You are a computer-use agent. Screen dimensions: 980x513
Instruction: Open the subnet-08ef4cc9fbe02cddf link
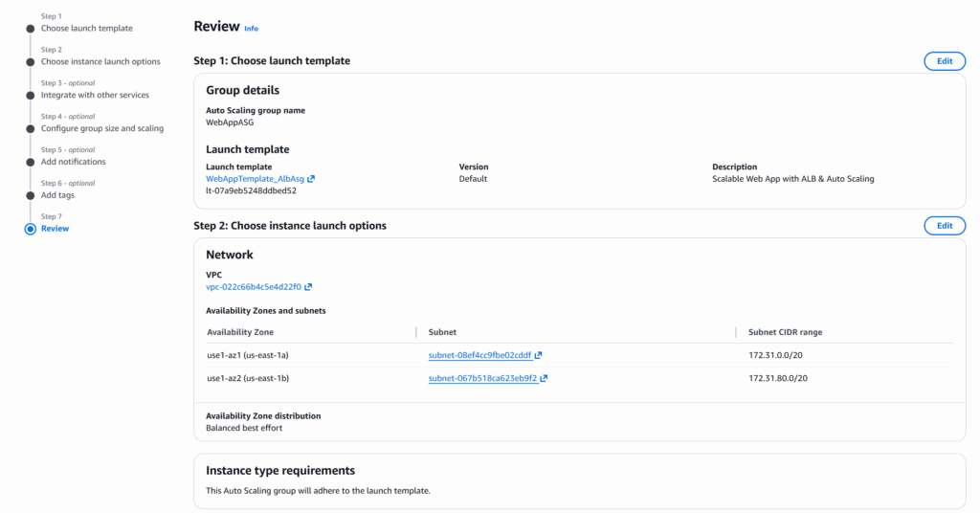479,355
